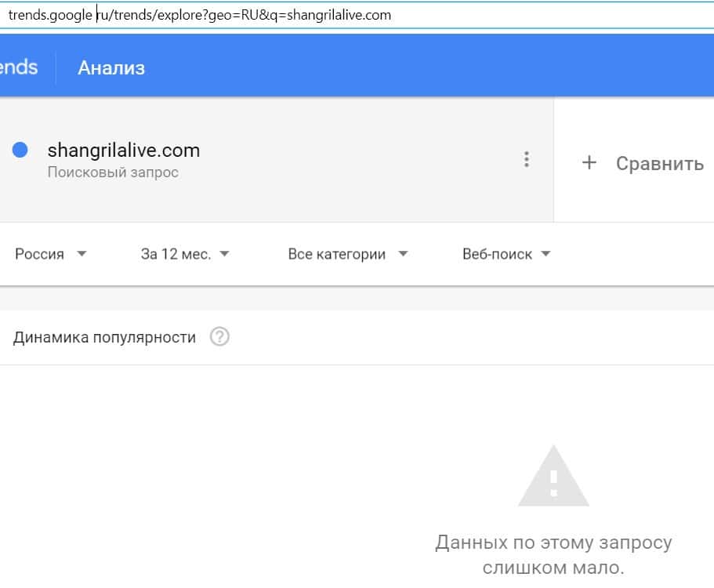Select the Веб-поиск search type label

pyautogui.click(x=497, y=254)
